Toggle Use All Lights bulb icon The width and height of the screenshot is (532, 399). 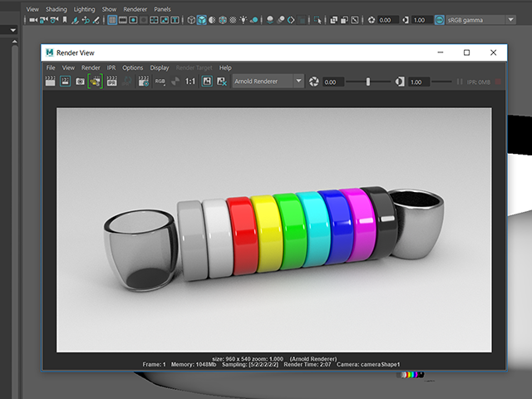(244, 20)
